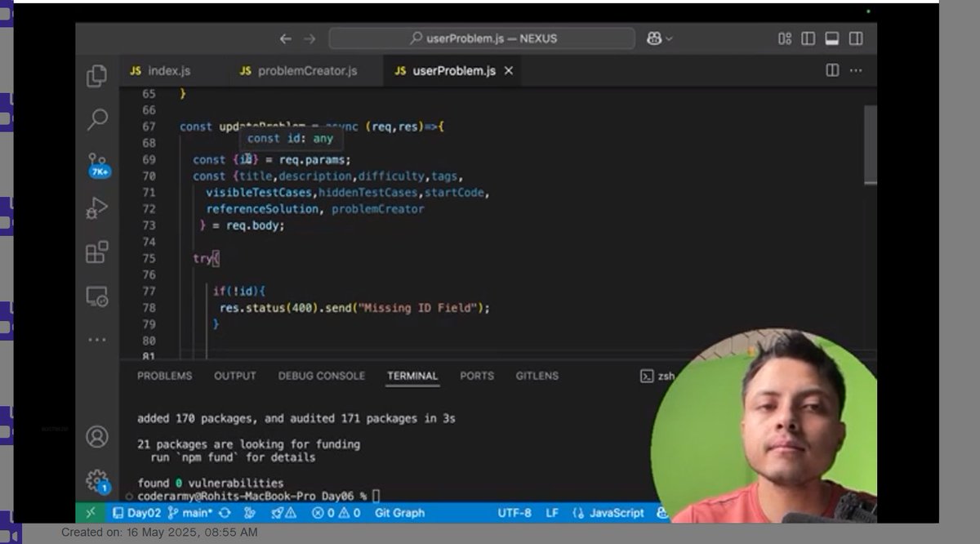Viewport: 980px width, 544px height.
Task: Open editor More Actions ellipsis
Action: coord(856,71)
